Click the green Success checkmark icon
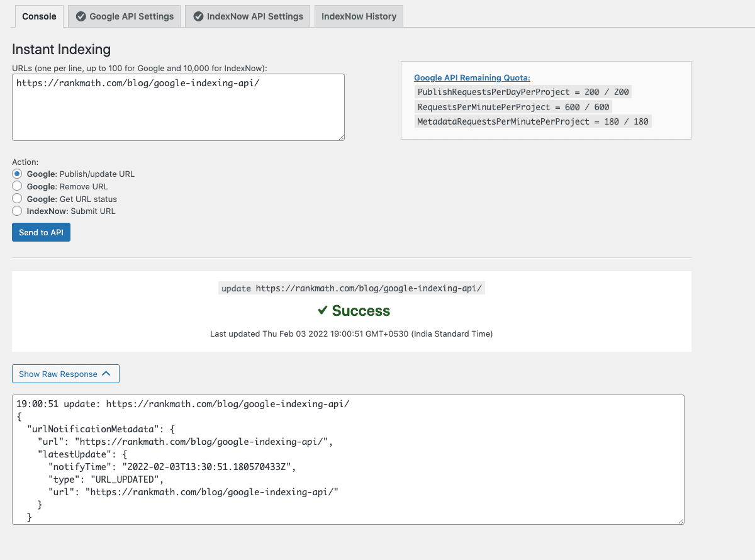The width and height of the screenshot is (755, 560). [x=322, y=310]
